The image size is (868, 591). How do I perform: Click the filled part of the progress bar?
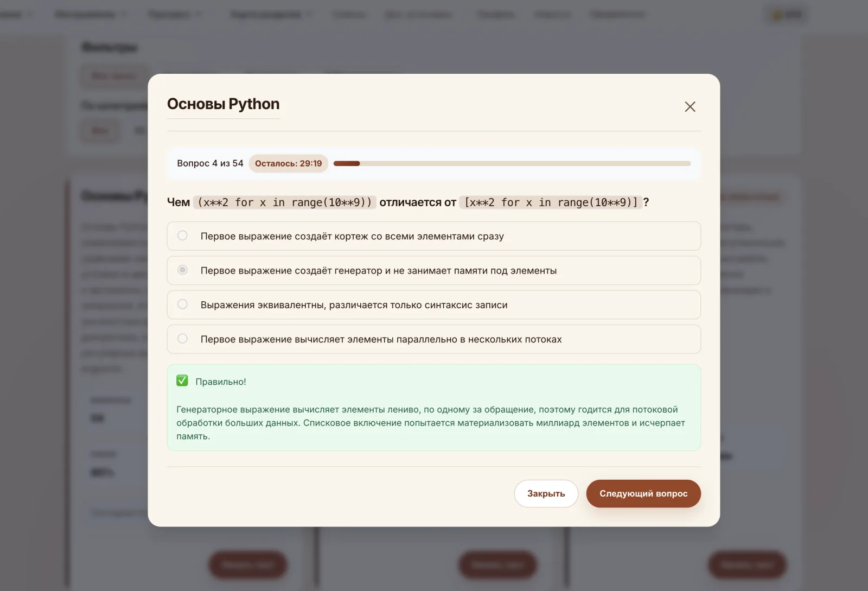click(347, 163)
